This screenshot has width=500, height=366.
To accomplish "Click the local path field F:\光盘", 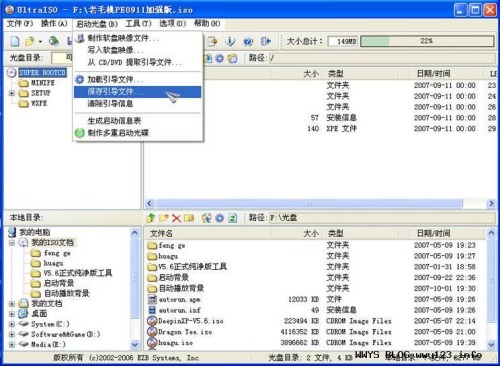I will (382, 218).
